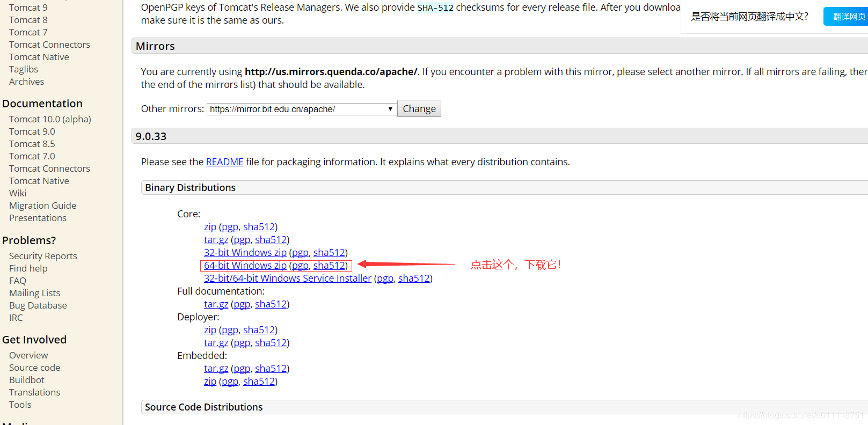The image size is (868, 425).
Task: Open the Translations link
Action: (x=34, y=392)
